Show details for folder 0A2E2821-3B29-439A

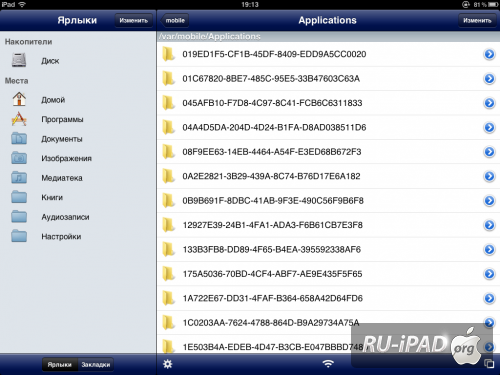[489, 176]
